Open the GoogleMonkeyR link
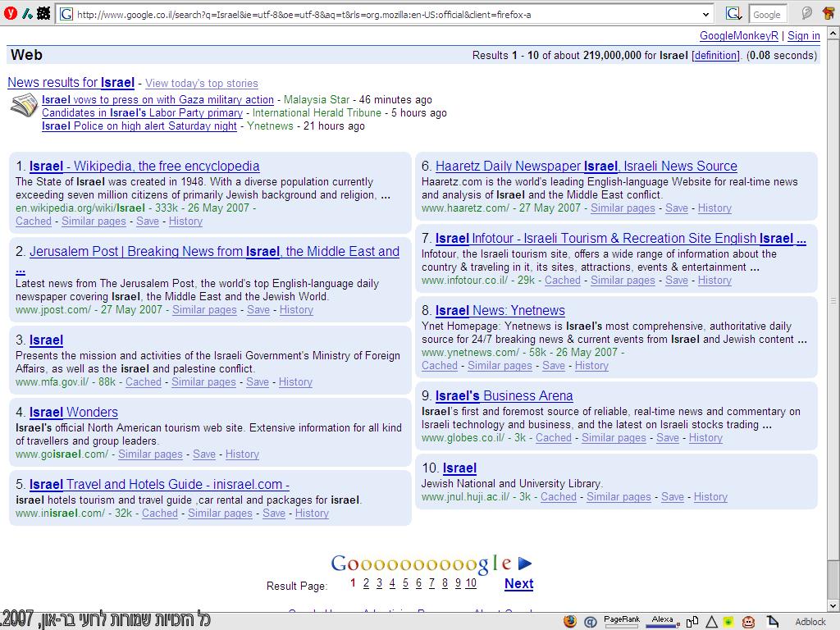The height and width of the screenshot is (630, 840). [739, 36]
